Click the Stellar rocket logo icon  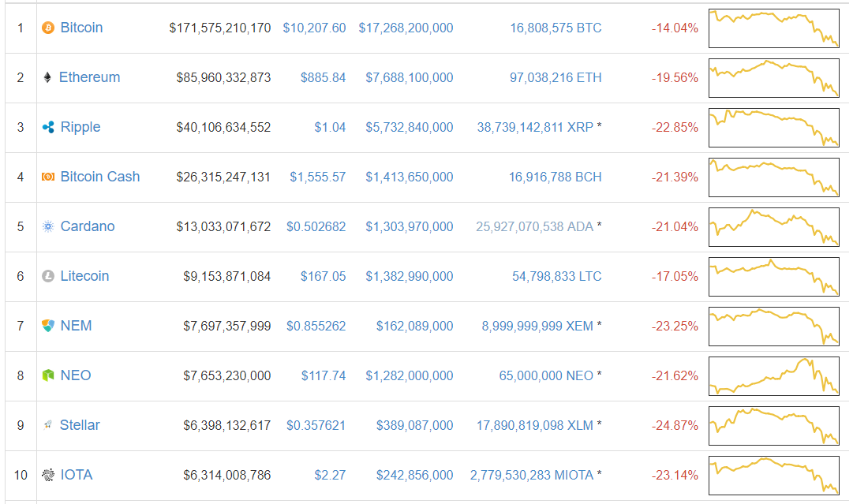(48, 425)
